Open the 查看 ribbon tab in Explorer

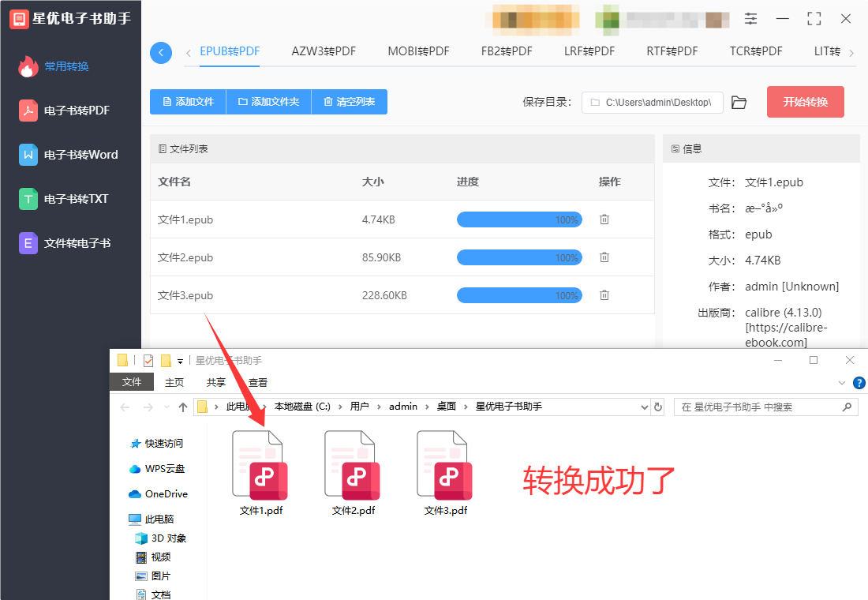[258, 382]
